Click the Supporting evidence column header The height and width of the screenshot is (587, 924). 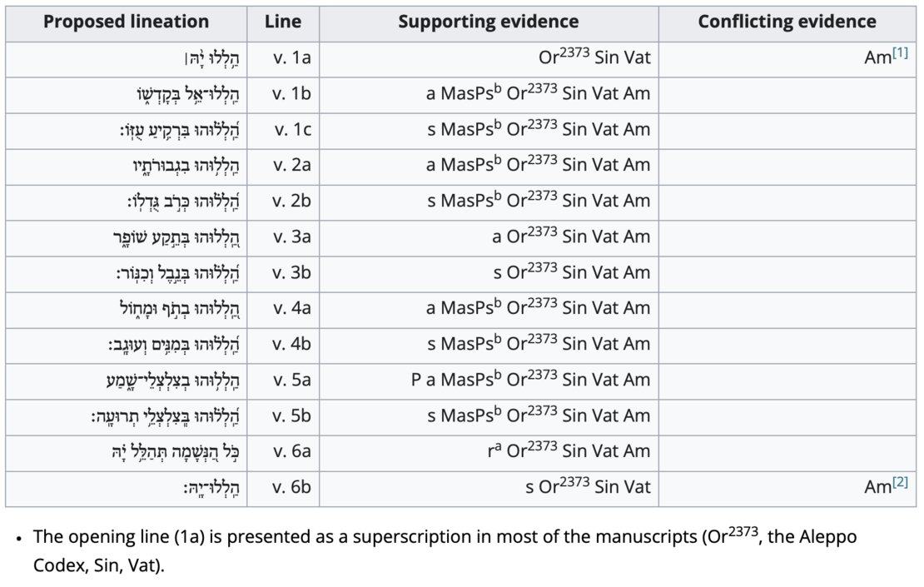[x=488, y=22]
